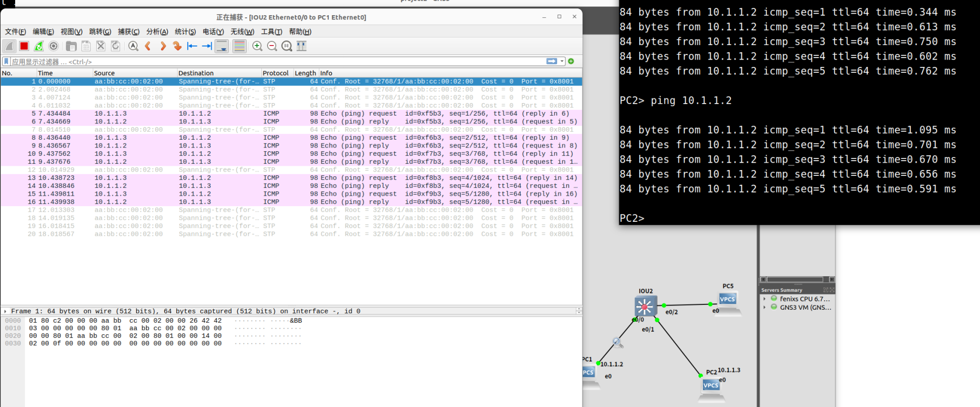The height and width of the screenshot is (407, 980).
Task: Apply the display filter arrow button
Action: (551, 61)
